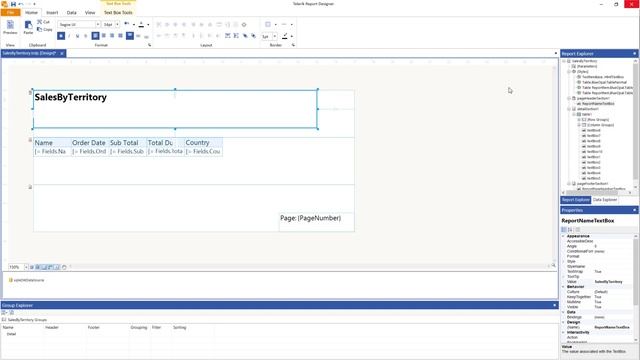The height and width of the screenshot is (360, 640).
Task: Pick background fill color
Action: [x=127, y=24]
